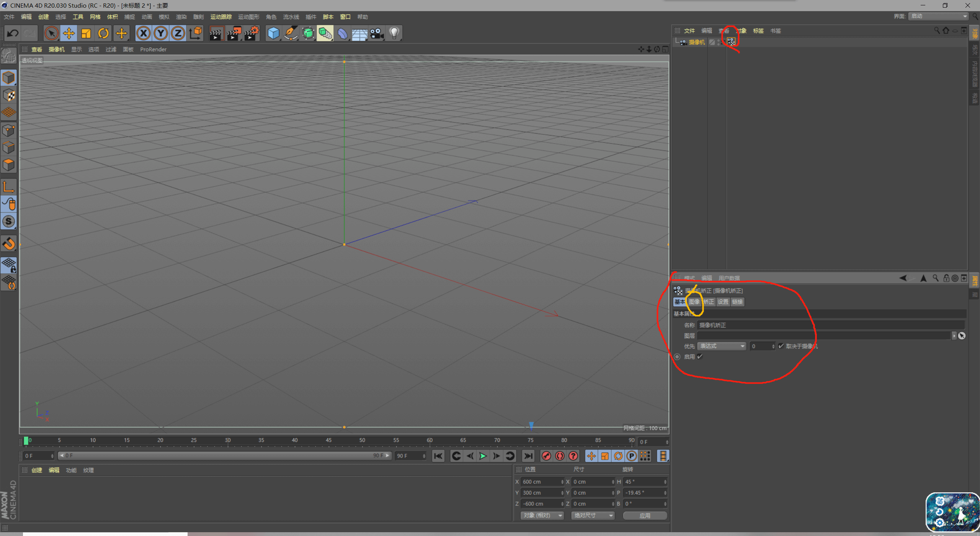
Task: Add a Camera object from toolbar
Action: point(377,33)
